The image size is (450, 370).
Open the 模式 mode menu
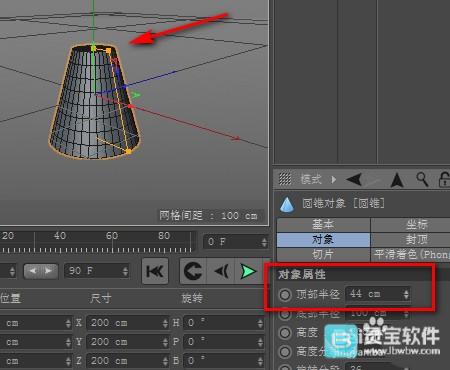(x=311, y=179)
